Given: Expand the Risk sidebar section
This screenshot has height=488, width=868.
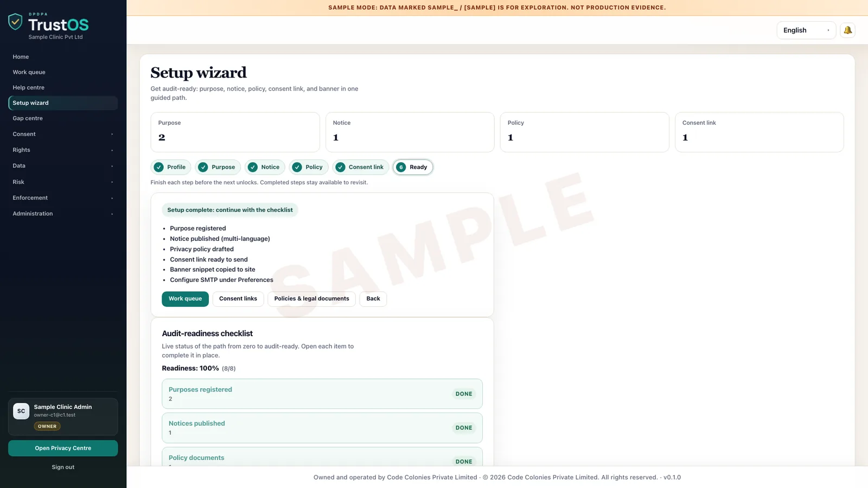Looking at the screenshot, I should (63, 182).
